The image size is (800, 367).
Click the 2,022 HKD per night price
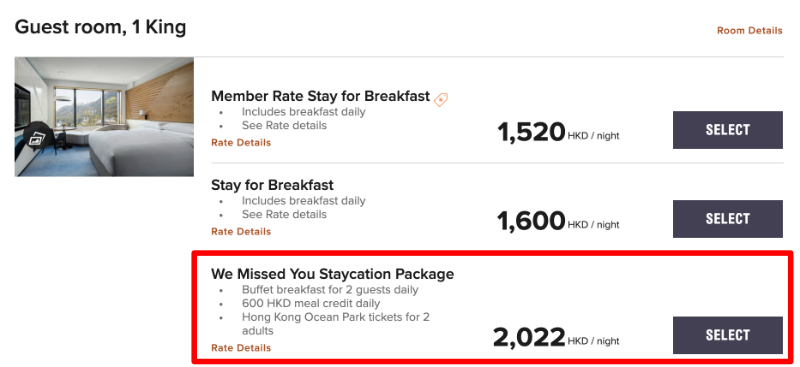coord(556,337)
